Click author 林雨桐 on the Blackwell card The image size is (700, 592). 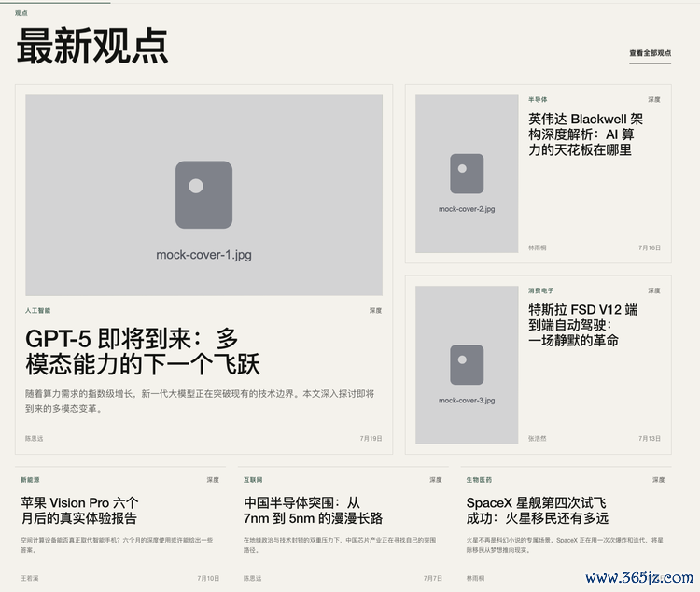coord(538,247)
